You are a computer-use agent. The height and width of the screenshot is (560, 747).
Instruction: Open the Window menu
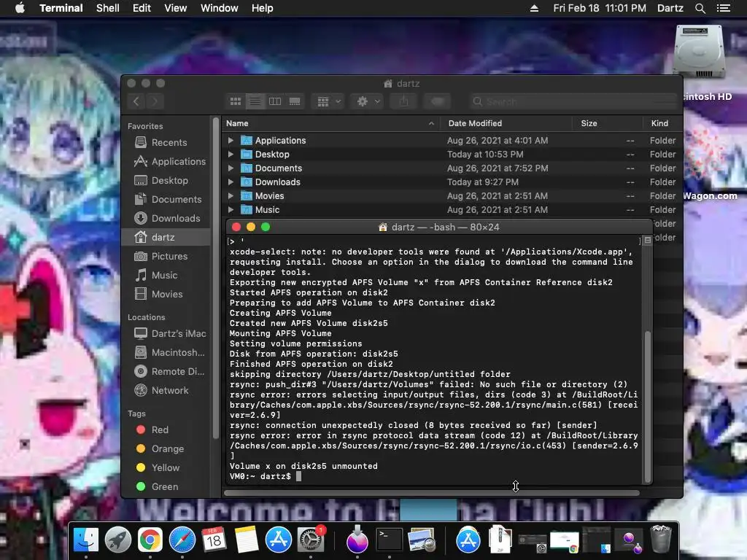[219, 8]
